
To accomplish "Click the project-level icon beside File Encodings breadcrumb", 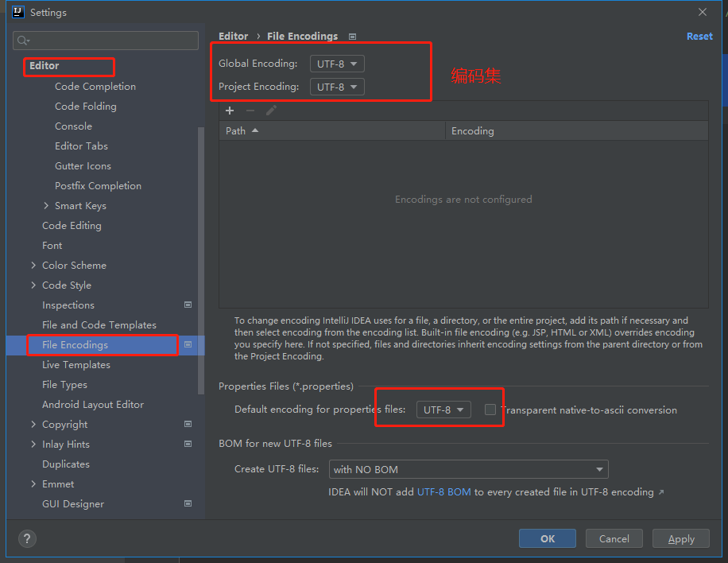I will (x=352, y=37).
